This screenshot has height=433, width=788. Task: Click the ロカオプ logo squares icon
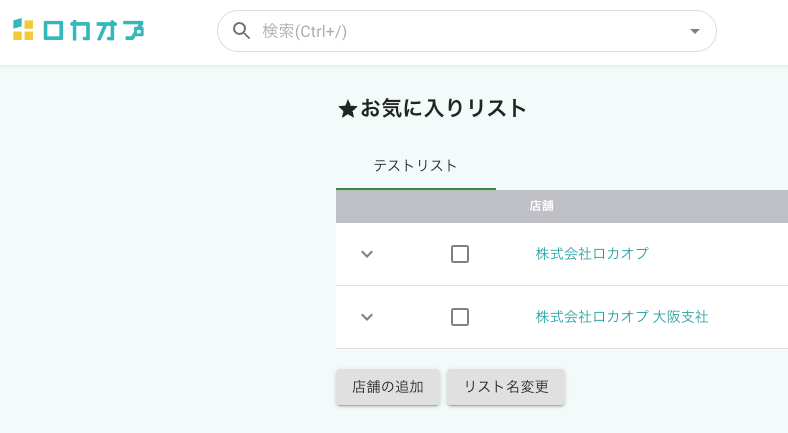click(23, 30)
